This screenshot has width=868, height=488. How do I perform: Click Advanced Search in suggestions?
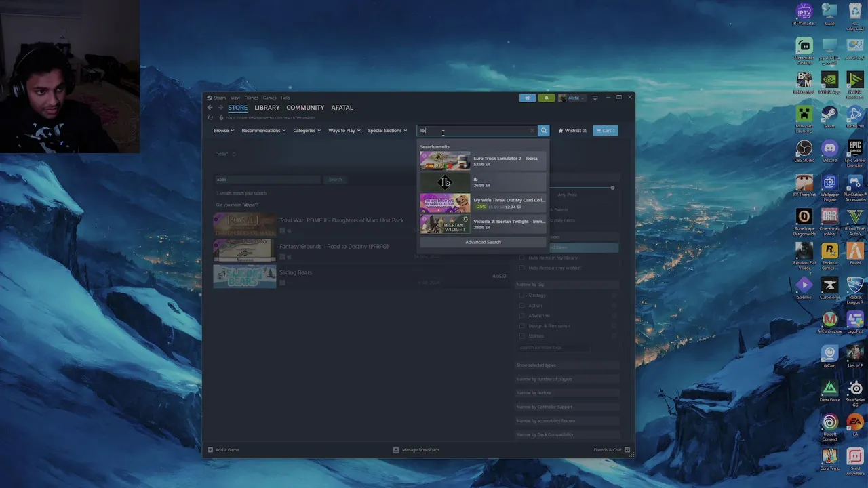click(483, 242)
